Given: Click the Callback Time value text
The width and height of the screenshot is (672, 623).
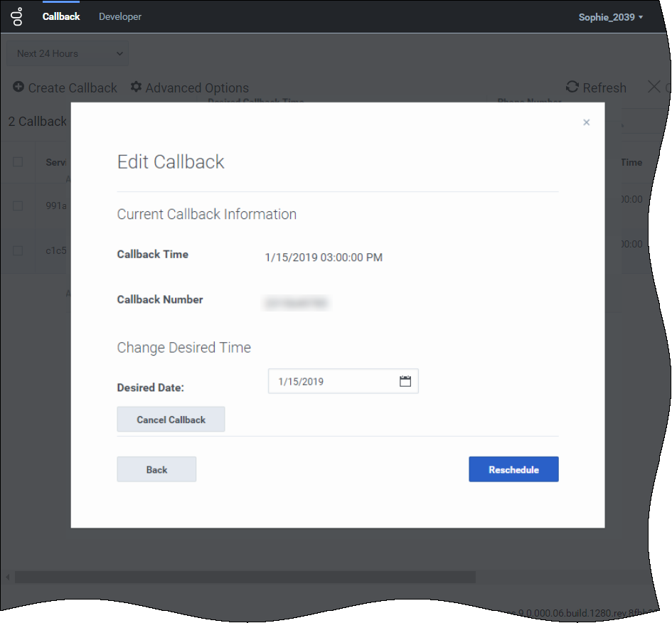Looking at the screenshot, I should pyautogui.click(x=324, y=257).
